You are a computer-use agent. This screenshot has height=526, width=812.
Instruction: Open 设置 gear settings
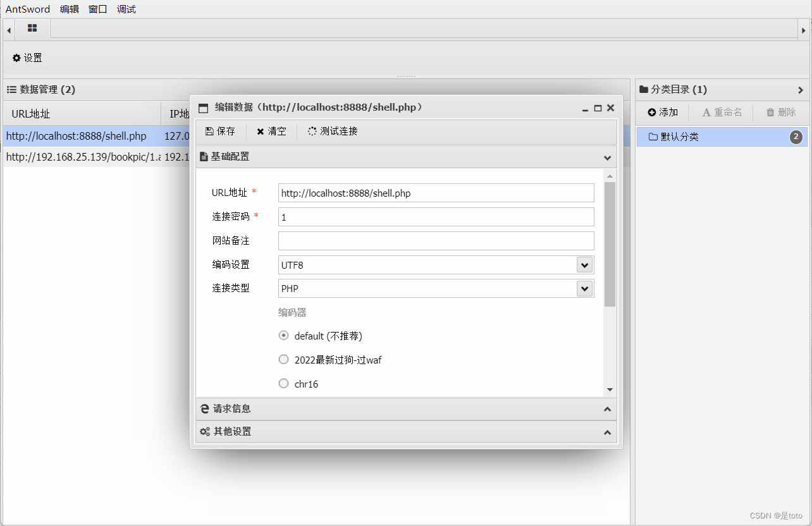(27, 58)
